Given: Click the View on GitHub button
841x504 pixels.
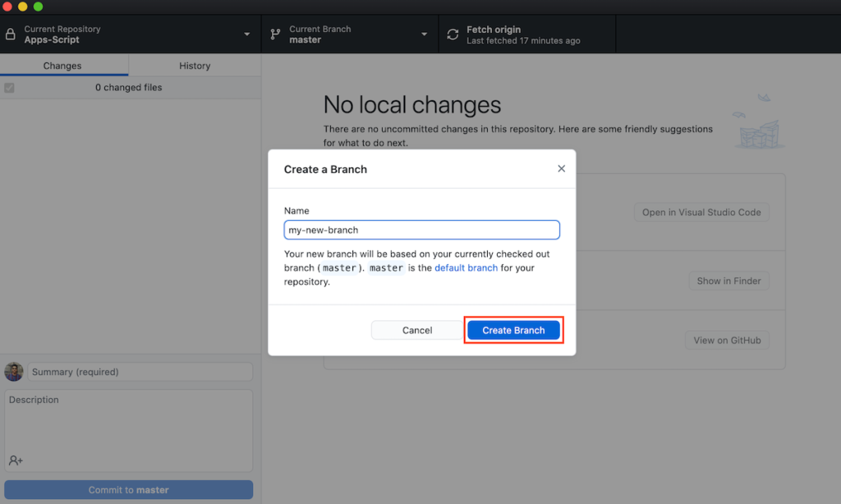Looking at the screenshot, I should pyautogui.click(x=728, y=341).
